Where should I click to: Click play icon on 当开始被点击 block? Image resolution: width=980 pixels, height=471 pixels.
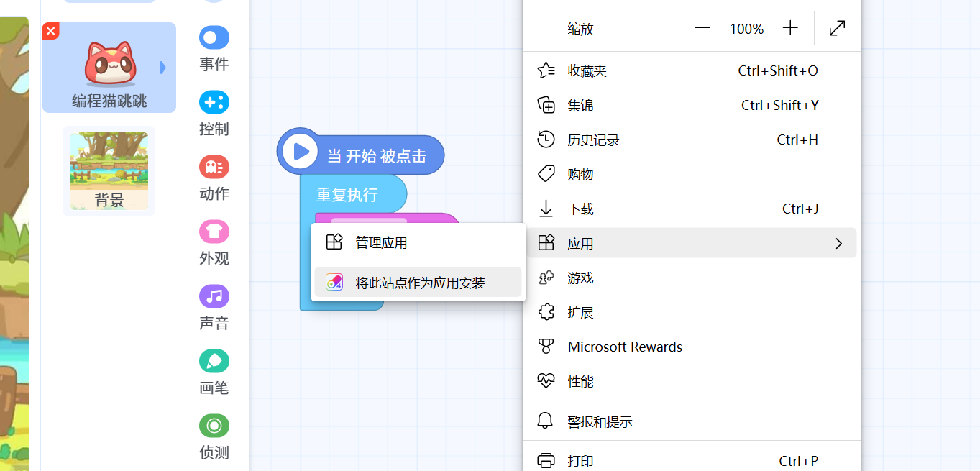tap(301, 152)
